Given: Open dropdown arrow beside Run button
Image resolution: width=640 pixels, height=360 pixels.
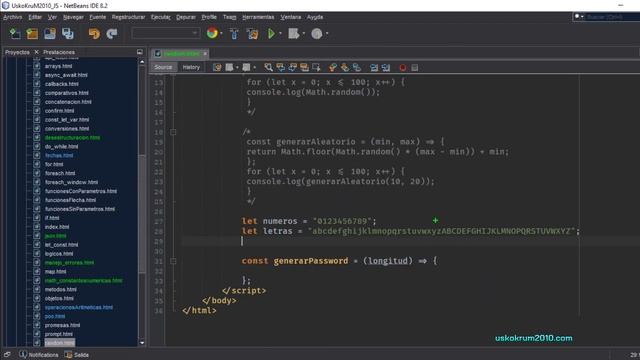Looking at the screenshot, I should tap(280, 33).
